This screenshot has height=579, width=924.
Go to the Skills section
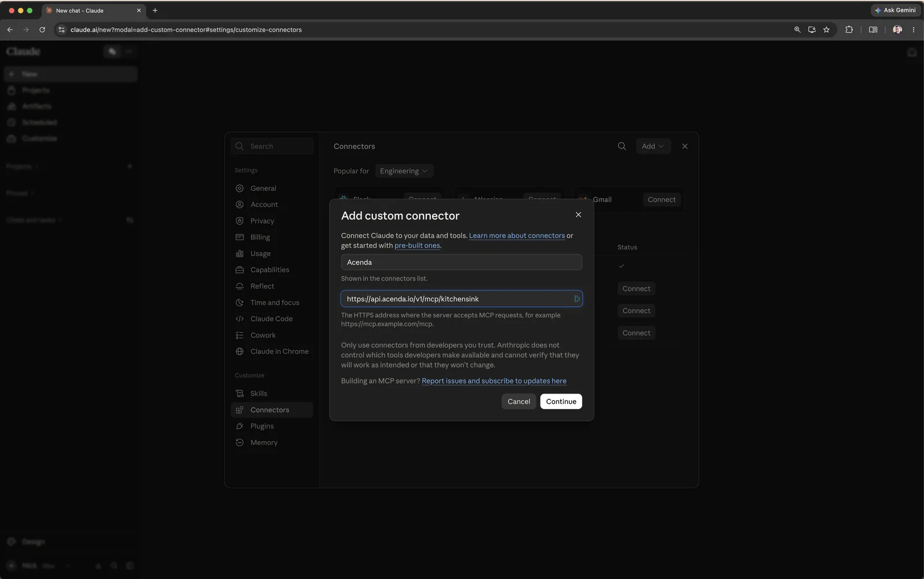[x=272, y=394]
